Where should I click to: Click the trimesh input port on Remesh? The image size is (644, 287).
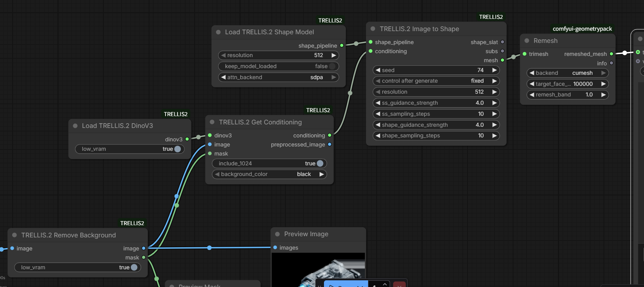coord(524,54)
